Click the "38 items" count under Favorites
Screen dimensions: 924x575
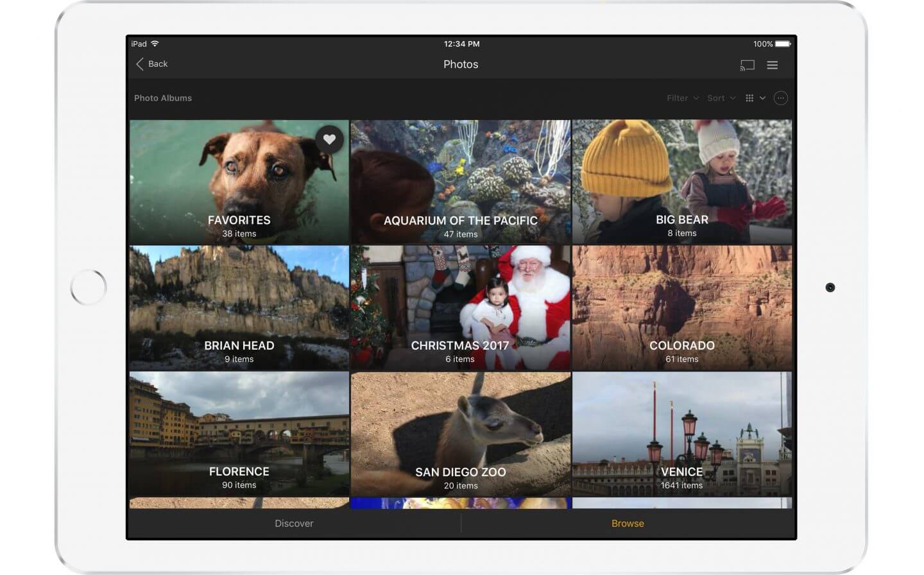(239, 234)
